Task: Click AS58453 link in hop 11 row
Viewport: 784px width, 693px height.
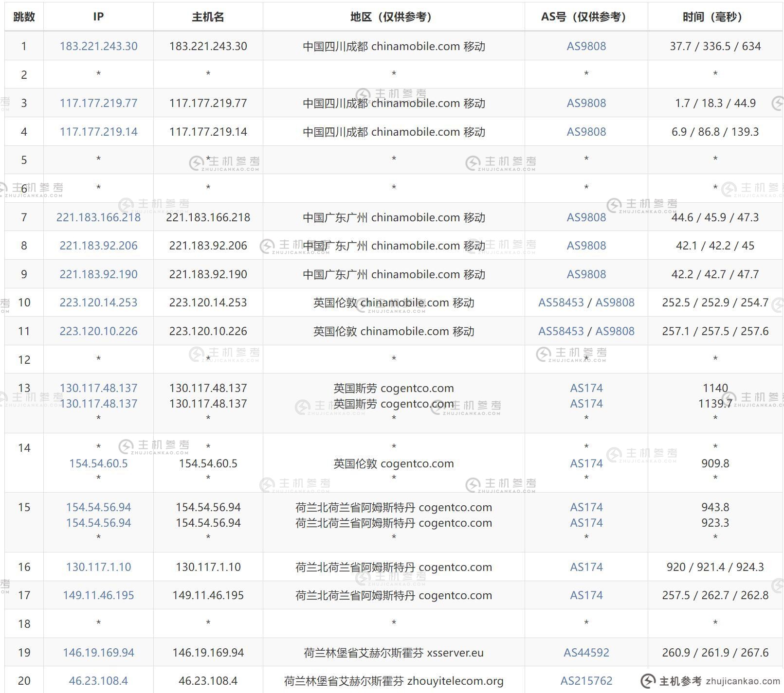Action: point(561,331)
